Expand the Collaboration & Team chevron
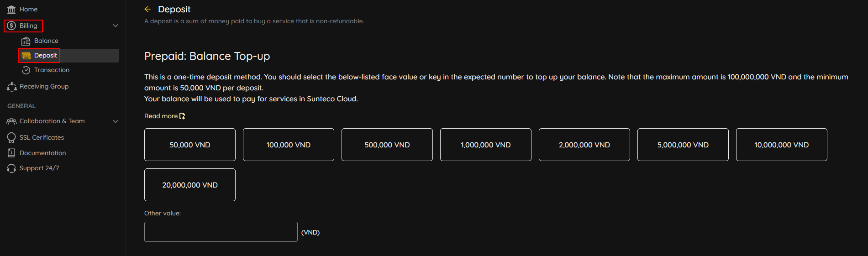The height and width of the screenshot is (256, 868). tap(116, 121)
